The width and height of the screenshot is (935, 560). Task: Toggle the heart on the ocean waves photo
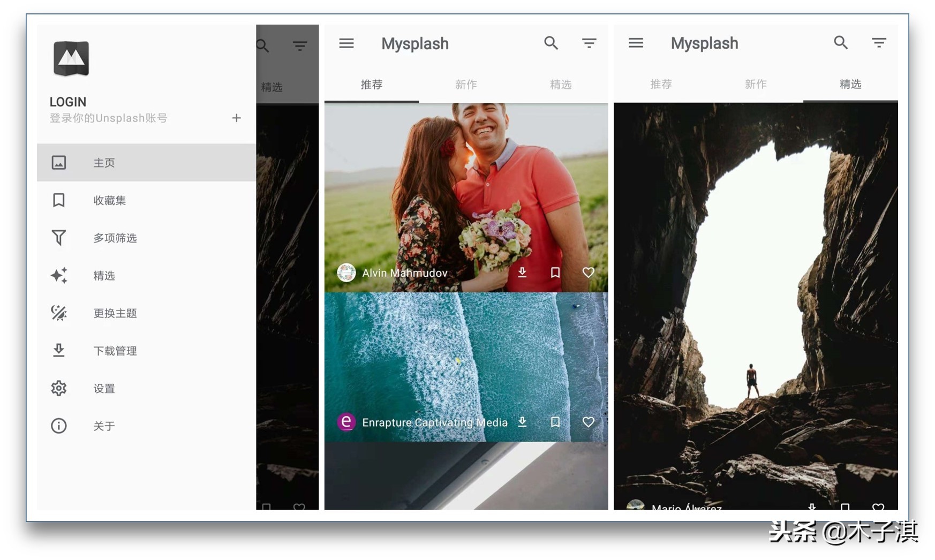point(588,422)
